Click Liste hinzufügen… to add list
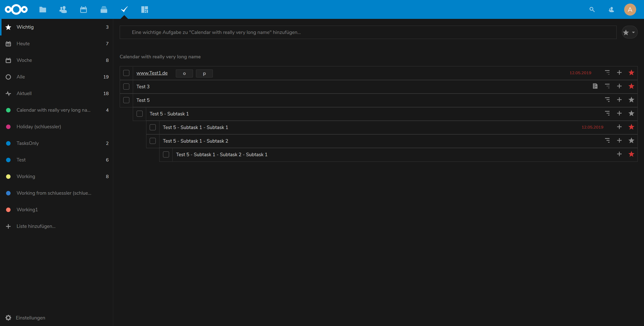Screen dimensions: 644x326 pyautogui.click(x=57, y=226)
